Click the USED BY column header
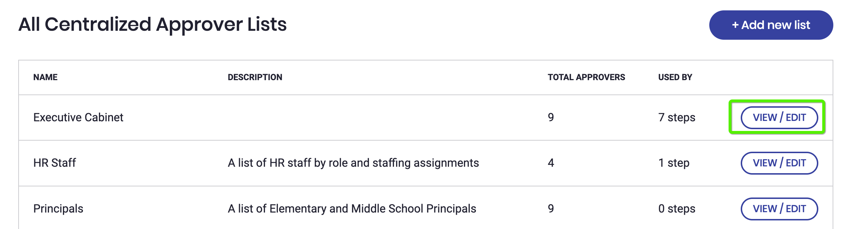Screen dimensions: 868x229 [675, 77]
